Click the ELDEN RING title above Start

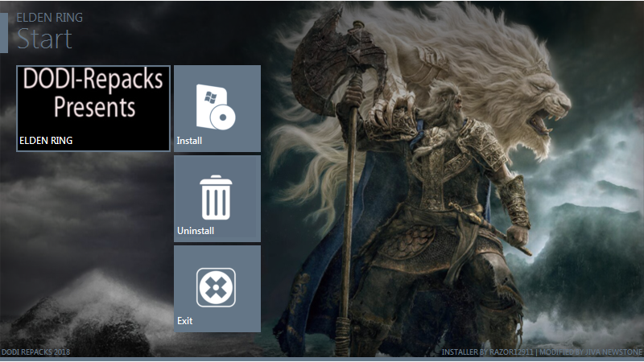tap(50, 18)
